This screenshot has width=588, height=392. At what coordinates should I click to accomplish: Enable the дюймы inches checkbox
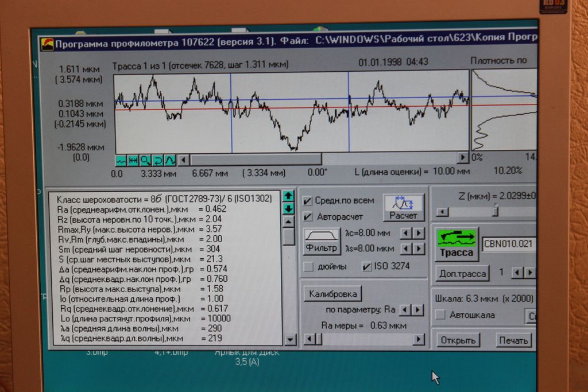point(308,266)
